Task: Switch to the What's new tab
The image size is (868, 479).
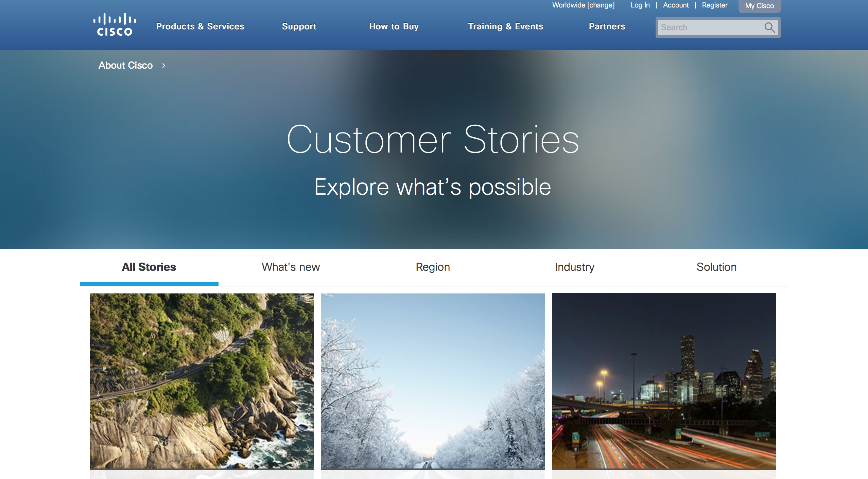Action: pos(291,267)
